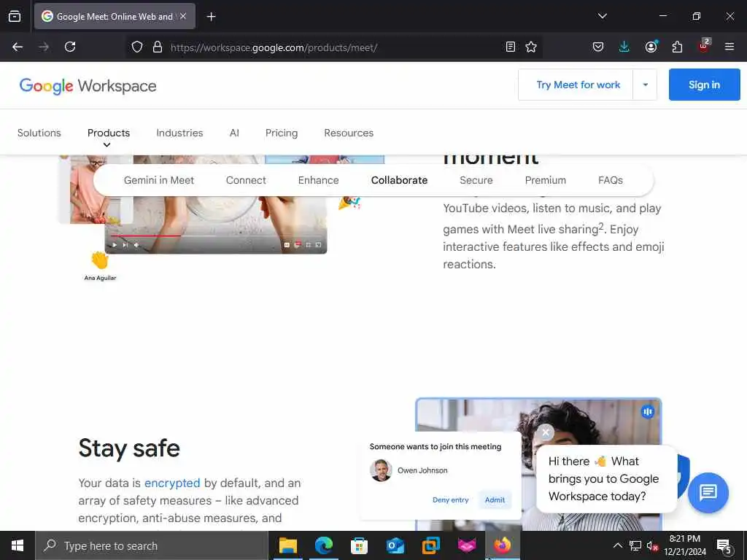Go back to the previous page
The image size is (747, 560).
tap(18, 47)
